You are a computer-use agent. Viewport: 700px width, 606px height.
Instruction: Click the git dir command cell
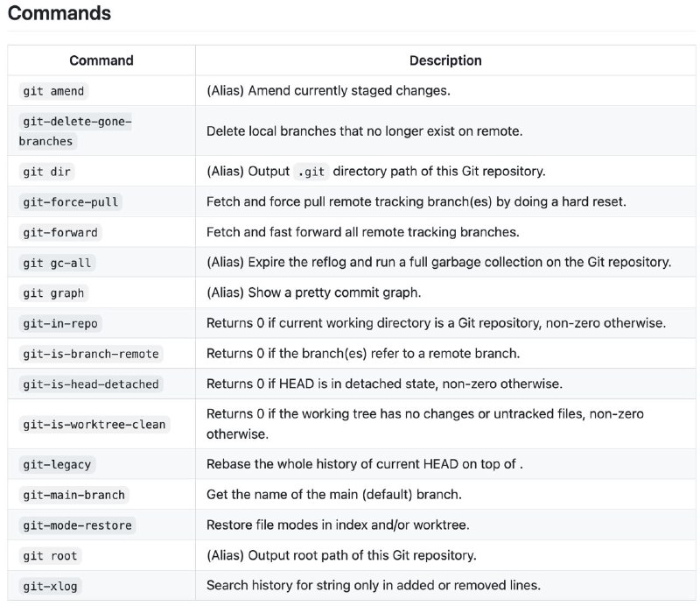pyautogui.click(x=47, y=172)
